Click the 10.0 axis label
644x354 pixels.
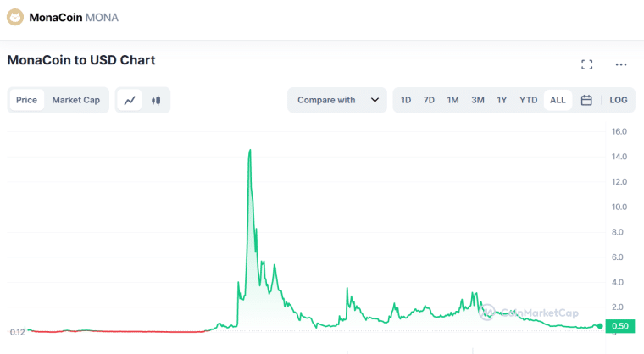click(x=619, y=207)
